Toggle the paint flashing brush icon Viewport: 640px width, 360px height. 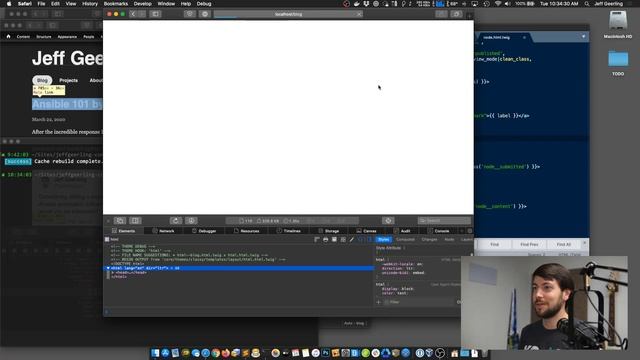point(352,240)
